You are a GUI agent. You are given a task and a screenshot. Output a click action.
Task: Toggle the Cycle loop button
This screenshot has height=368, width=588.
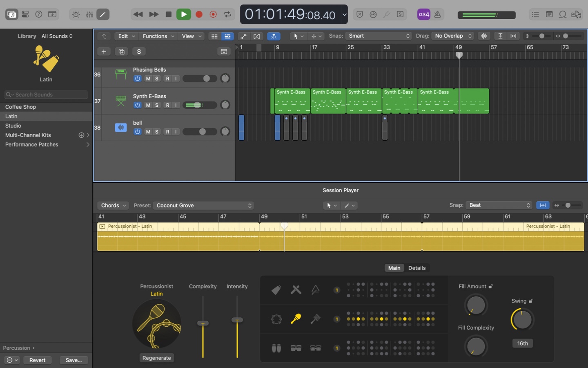pyautogui.click(x=227, y=14)
